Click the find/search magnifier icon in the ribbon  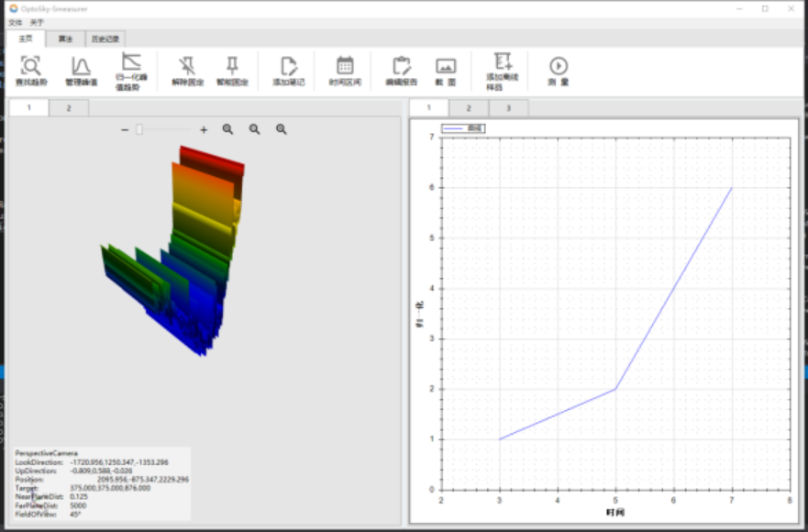point(31,66)
